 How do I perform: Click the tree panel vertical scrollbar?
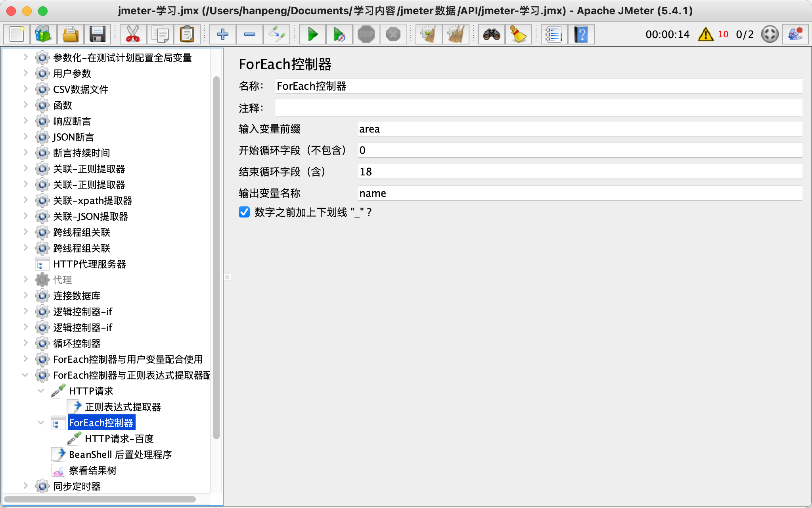(x=216, y=258)
